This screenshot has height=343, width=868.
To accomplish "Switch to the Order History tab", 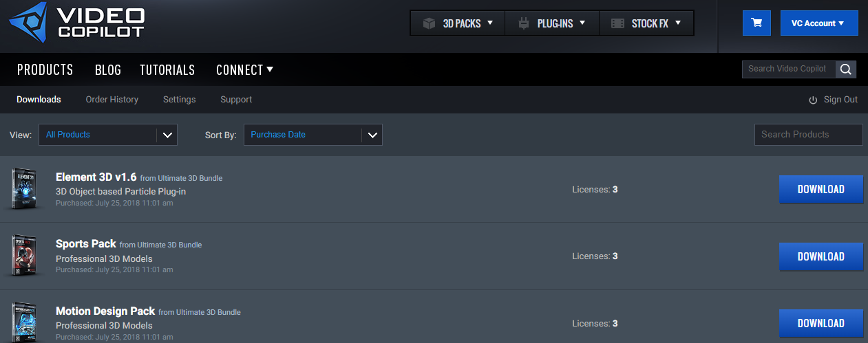I will click(112, 100).
